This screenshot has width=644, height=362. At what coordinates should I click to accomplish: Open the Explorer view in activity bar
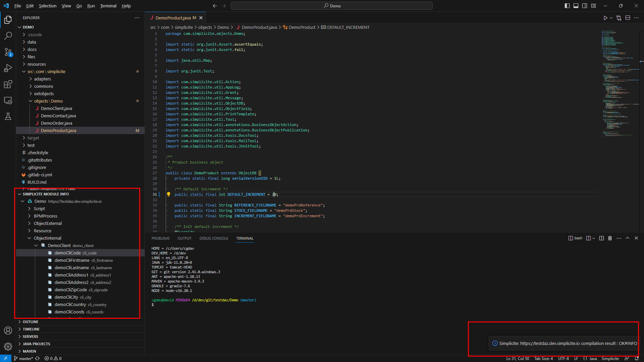[x=8, y=20]
